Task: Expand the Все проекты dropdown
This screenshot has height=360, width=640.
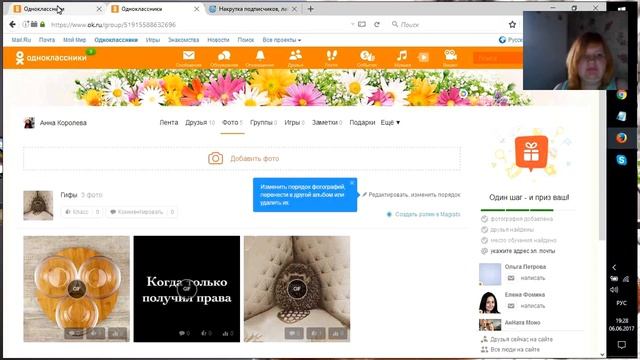Action: (282, 40)
